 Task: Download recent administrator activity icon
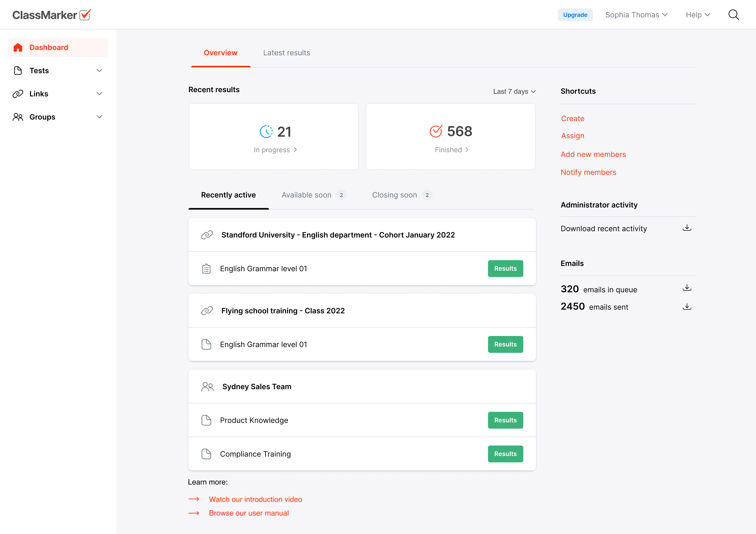(x=687, y=228)
